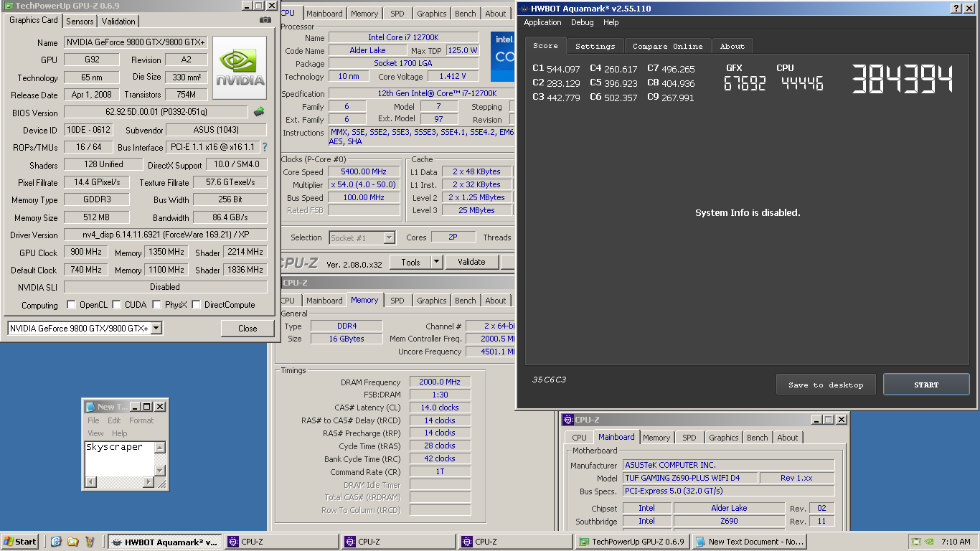Click Save to desktop in Aquamark

[x=826, y=385]
